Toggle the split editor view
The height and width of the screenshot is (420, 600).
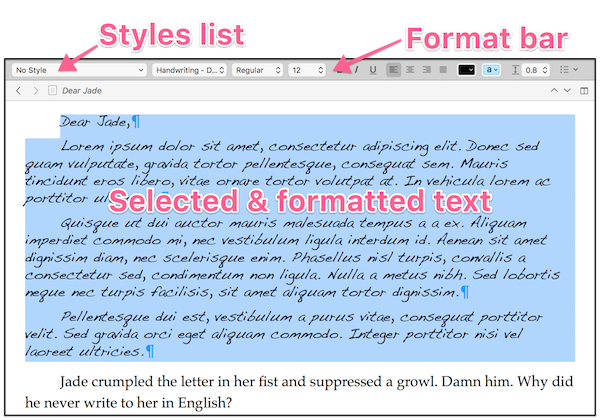[x=584, y=91]
